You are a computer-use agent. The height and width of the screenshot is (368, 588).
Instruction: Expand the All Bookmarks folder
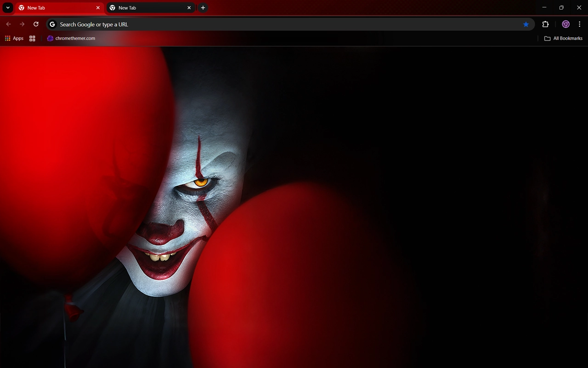(563, 38)
